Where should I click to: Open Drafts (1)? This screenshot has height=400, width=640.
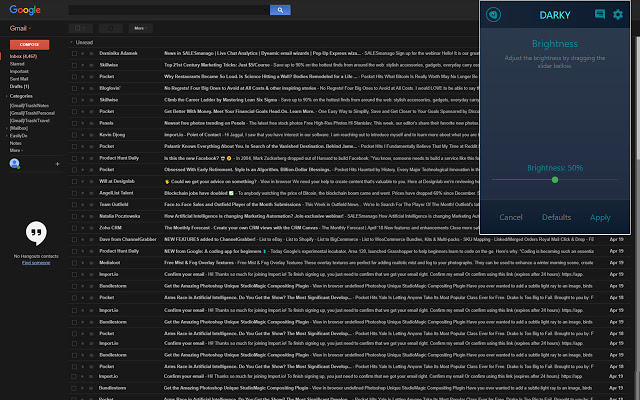(x=19, y=87)
